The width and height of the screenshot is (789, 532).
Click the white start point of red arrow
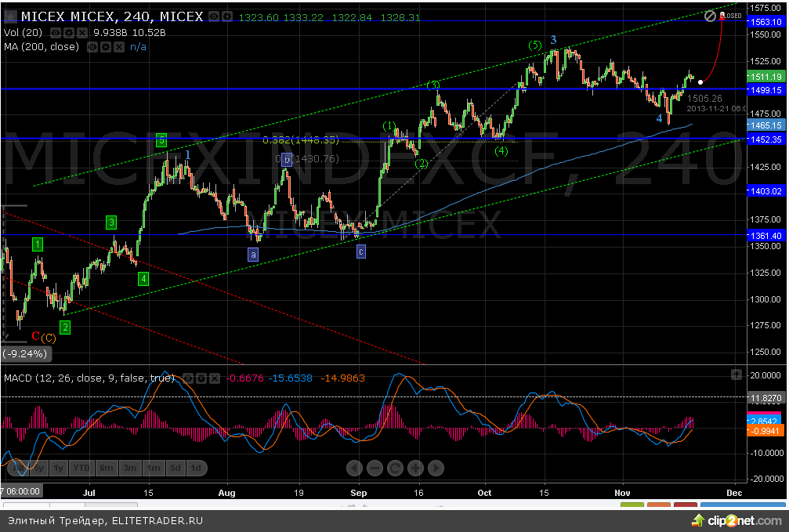tap(700, 82)
